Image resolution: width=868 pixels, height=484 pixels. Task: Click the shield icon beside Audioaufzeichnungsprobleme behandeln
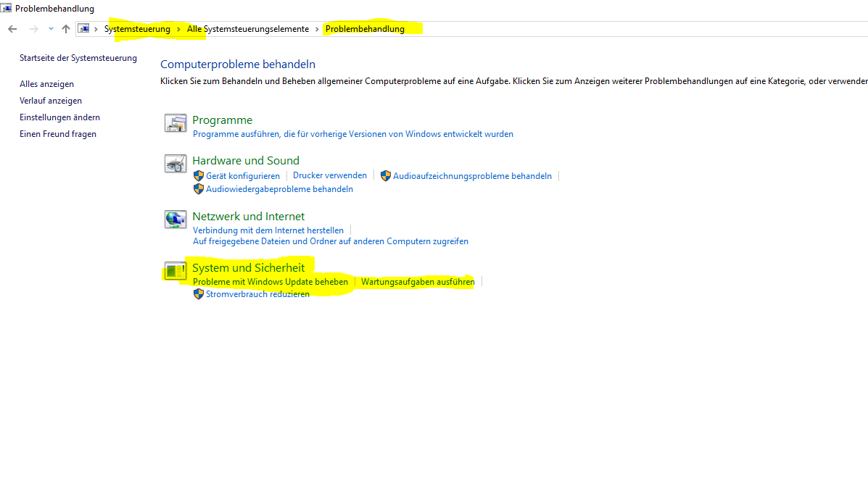pos(386,176)
